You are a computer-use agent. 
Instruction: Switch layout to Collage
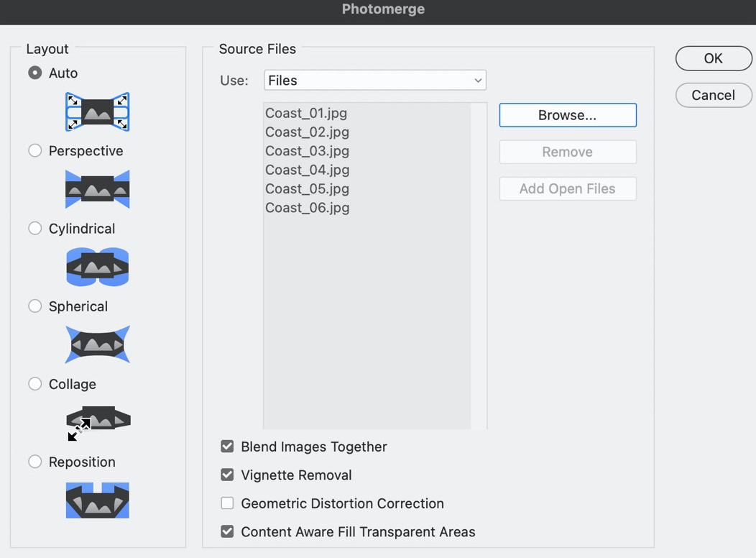pos(34,384)
